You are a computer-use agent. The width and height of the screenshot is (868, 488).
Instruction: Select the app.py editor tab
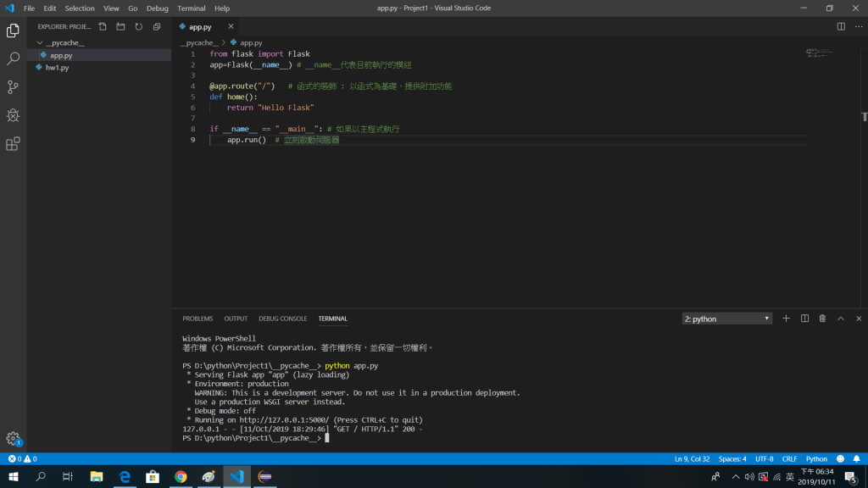coord(200,26)
